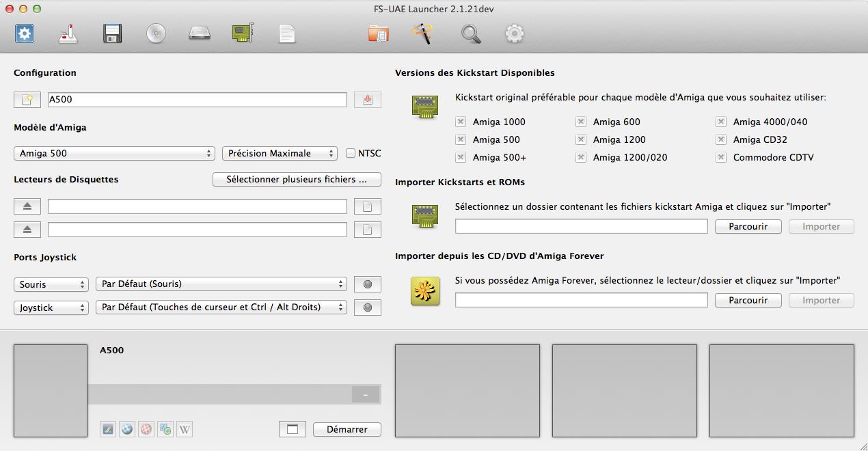Image resolution: width=868 pixels, height=451 pixels.
Task: Create a new configuration with the new-document icon
Action: tap(27, 100)
